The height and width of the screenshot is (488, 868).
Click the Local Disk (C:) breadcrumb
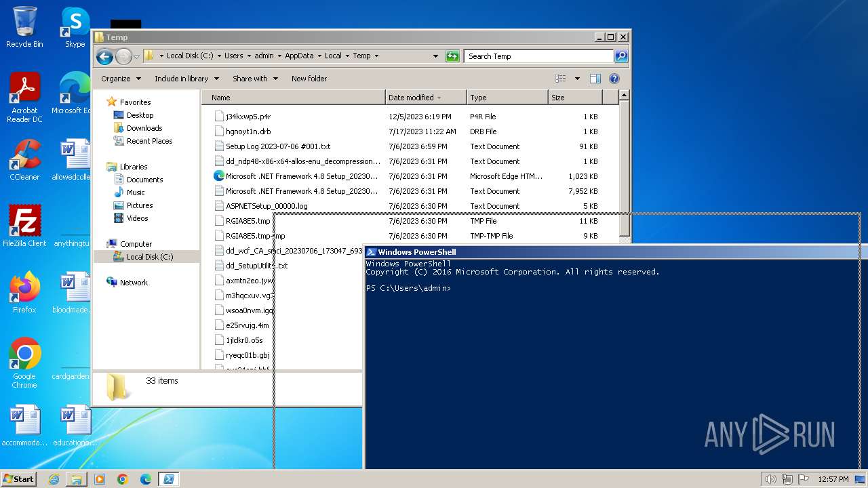pyautogui.click(x=190, y=56)
